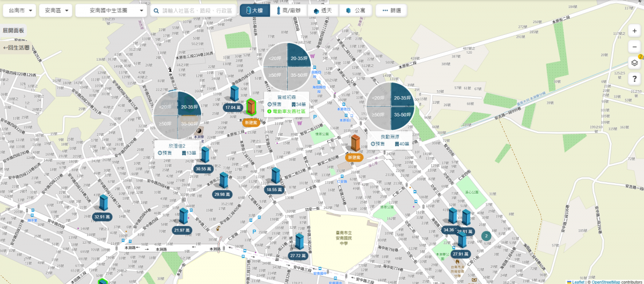Open the 欣澄佳2 project name
The image size is (644, 284).
pos(177,145)
